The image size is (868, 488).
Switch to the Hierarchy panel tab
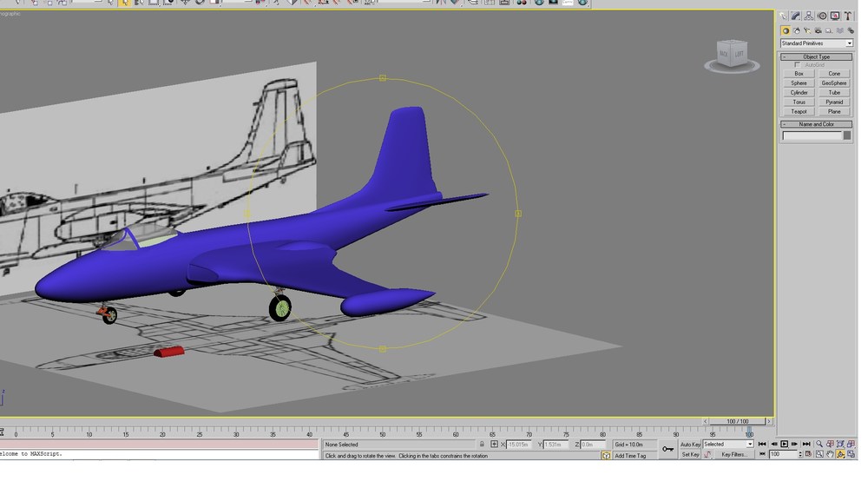(x=809, y=16)
